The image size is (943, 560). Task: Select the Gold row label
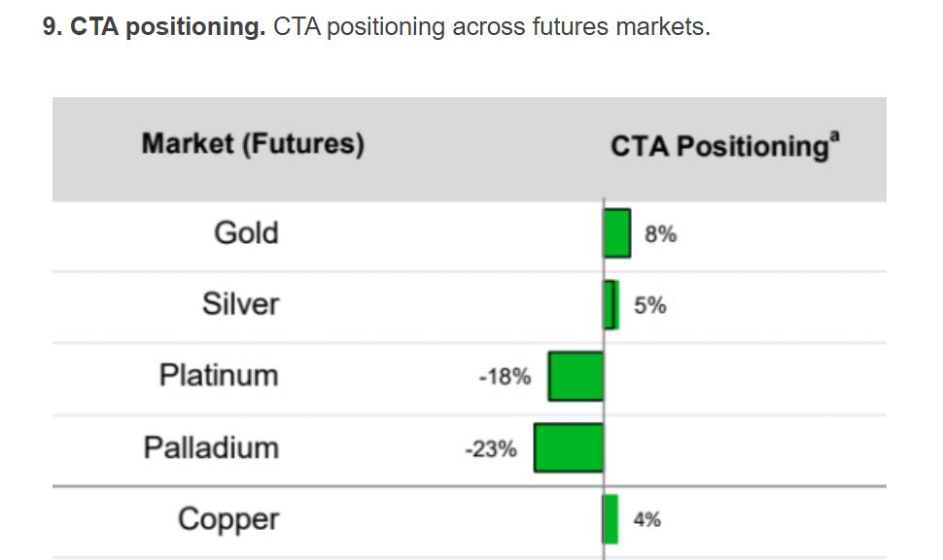point(246,233)
